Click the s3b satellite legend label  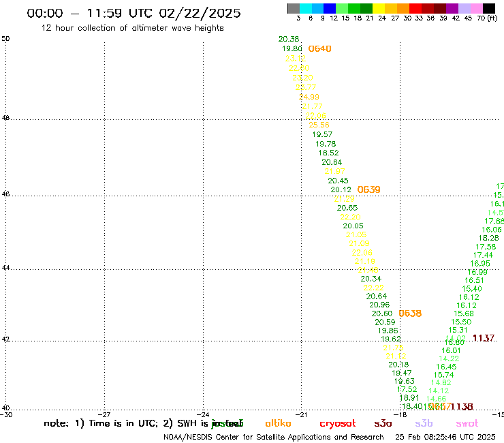point(424,423)
